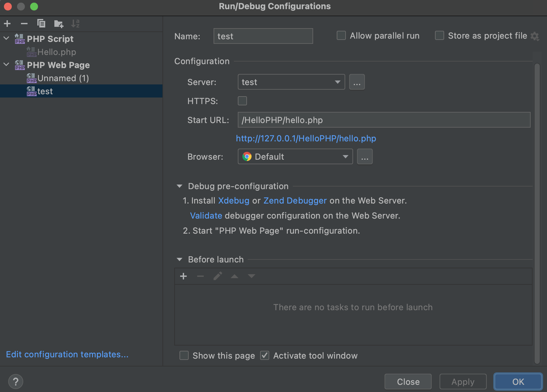Add a new run configuration
This screenshot has width=547, height=392.
click(7, 24)
